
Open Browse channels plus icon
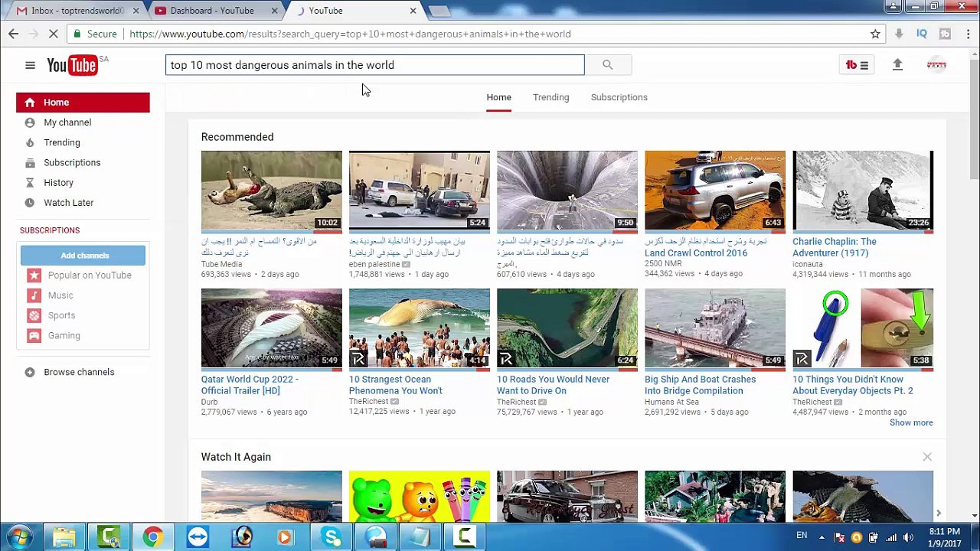(29, 372)
